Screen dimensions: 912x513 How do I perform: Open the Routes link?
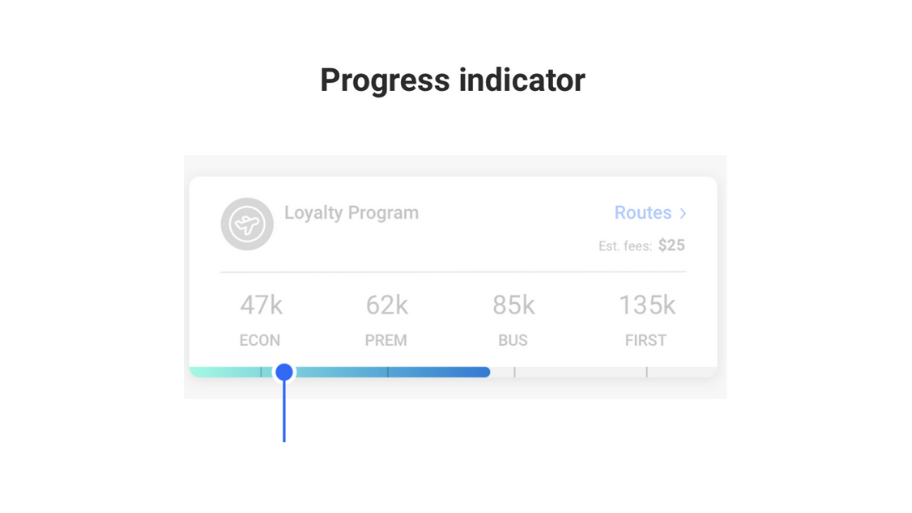(643, 213)
